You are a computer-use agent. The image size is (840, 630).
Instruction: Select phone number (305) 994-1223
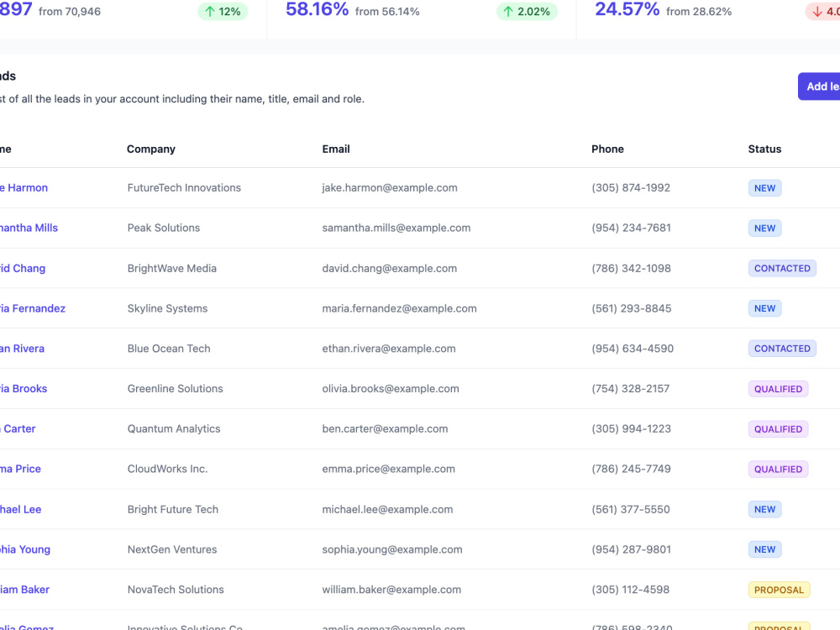(x=631, y=428)
